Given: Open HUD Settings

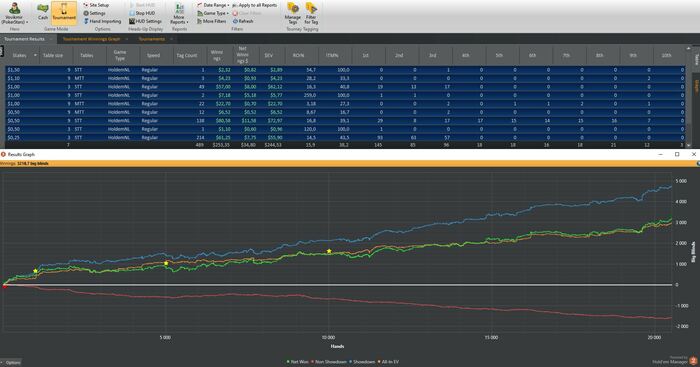Looking at the screenshot, I should pos(146,21).
